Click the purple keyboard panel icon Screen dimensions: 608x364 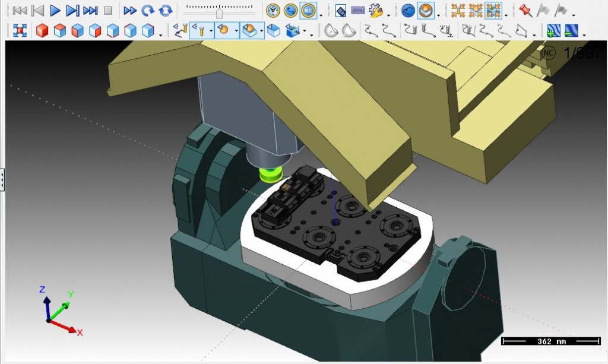point(358,11)
